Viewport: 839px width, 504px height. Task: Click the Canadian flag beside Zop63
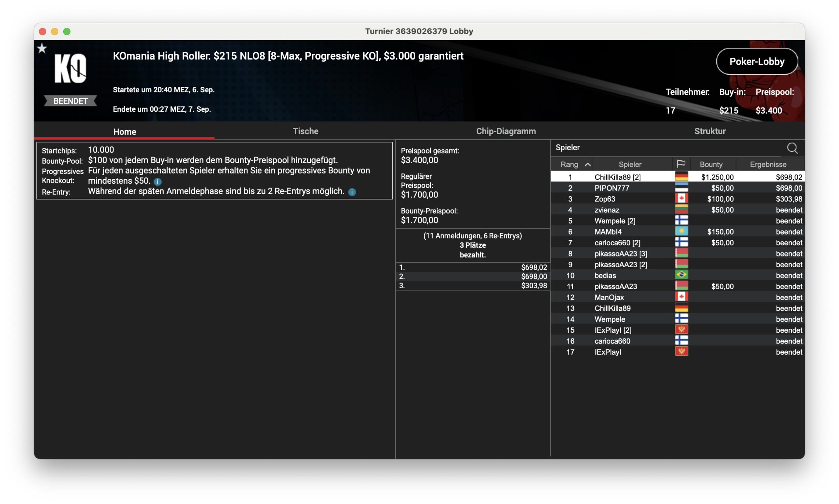point(681,199)
